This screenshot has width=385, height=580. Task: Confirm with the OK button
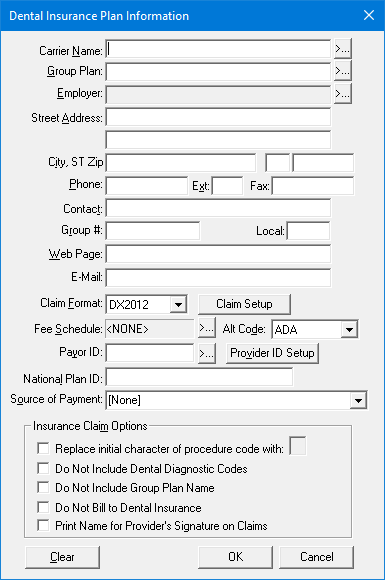235,557
